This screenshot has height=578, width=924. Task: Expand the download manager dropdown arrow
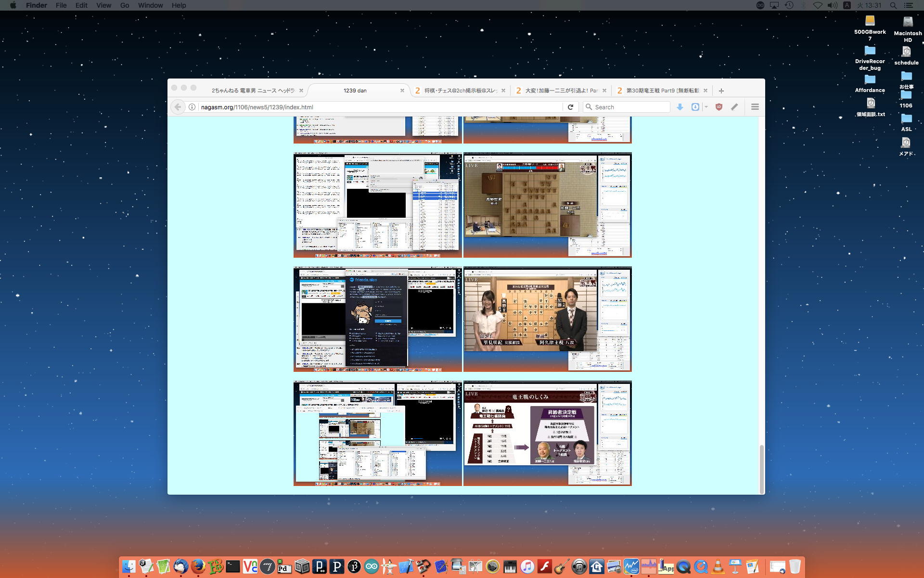click(706, 107)
